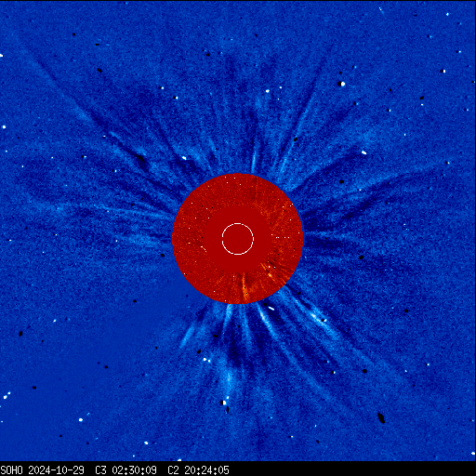Click the date 2024-10-29 in the caption
Image resolution: width=476 pixels, height=476 pixels.
56,470
